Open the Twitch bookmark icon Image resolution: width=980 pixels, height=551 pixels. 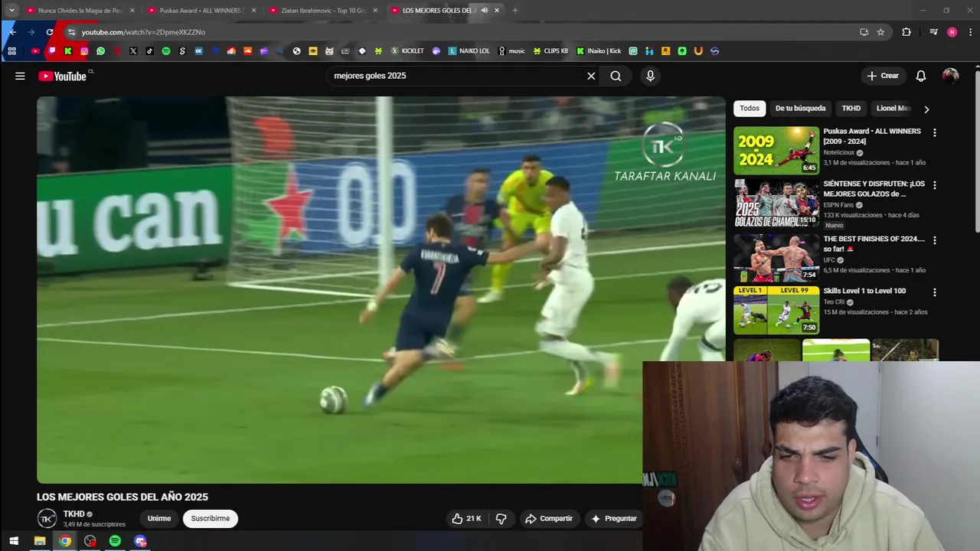tap(51, 51)
